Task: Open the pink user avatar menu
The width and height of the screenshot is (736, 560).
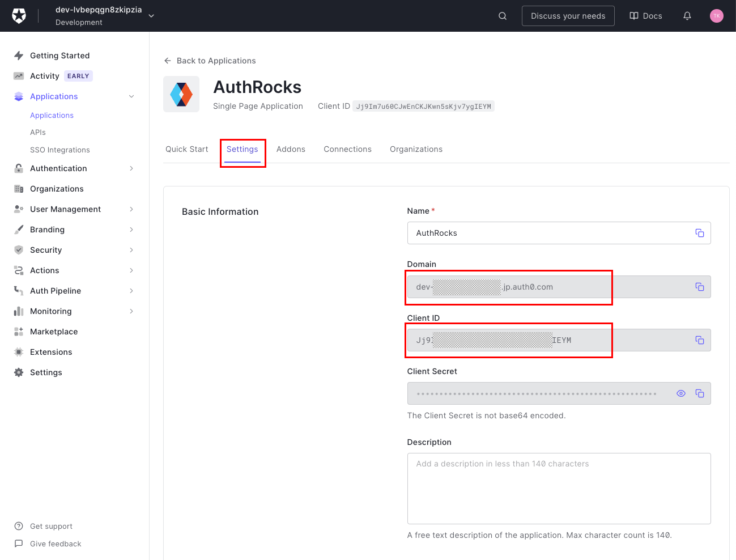Action: (x=716, y=16)
